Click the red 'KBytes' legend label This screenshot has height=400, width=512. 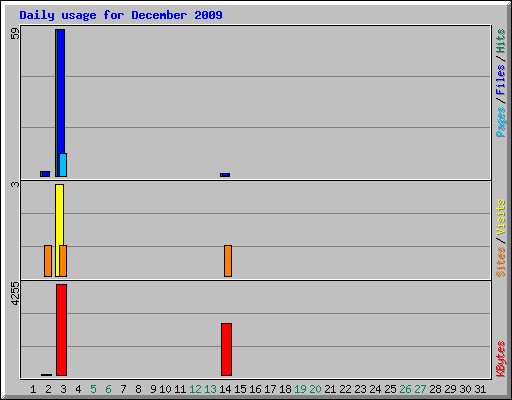pyautogui.click(x=500, y=359)
